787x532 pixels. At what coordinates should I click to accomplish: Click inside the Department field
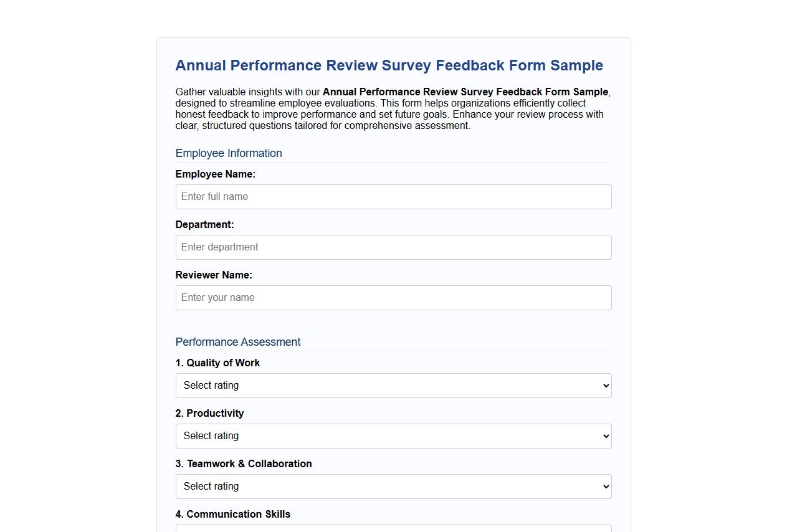pyautogui.click(x=393, y=247)
